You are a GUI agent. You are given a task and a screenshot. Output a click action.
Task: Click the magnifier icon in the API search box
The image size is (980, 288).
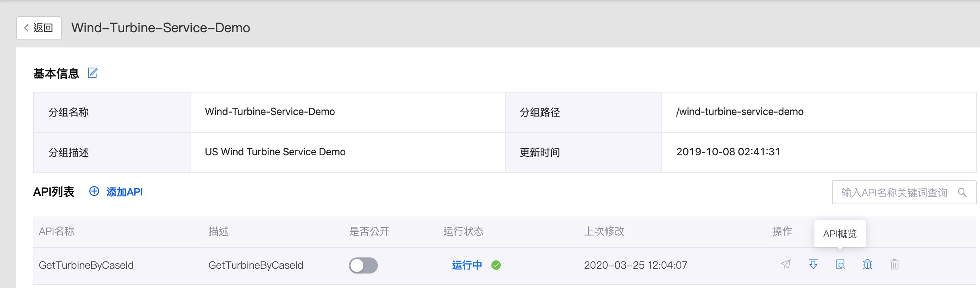[962, 192]
